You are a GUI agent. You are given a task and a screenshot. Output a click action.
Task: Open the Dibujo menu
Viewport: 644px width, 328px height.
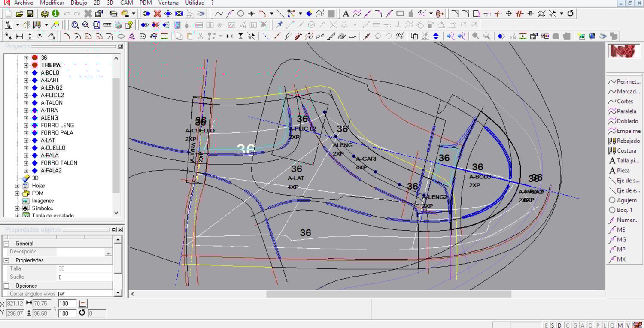point(79,3)
